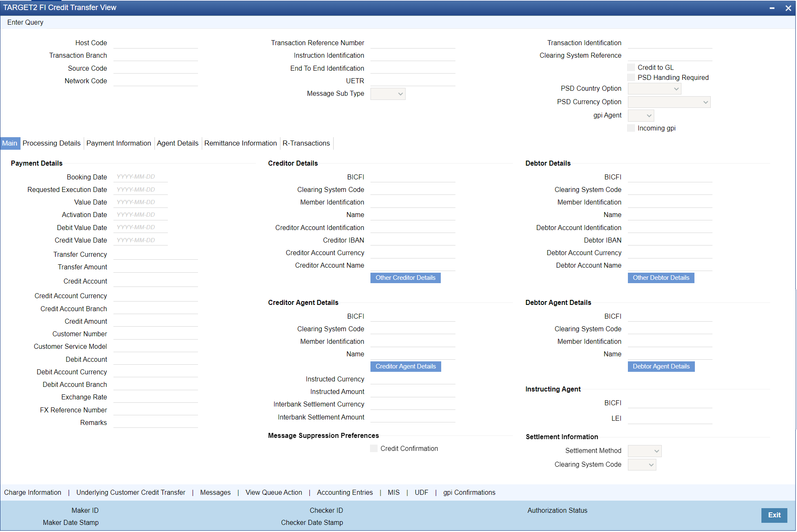Click the Debit Value Date field

141,228
